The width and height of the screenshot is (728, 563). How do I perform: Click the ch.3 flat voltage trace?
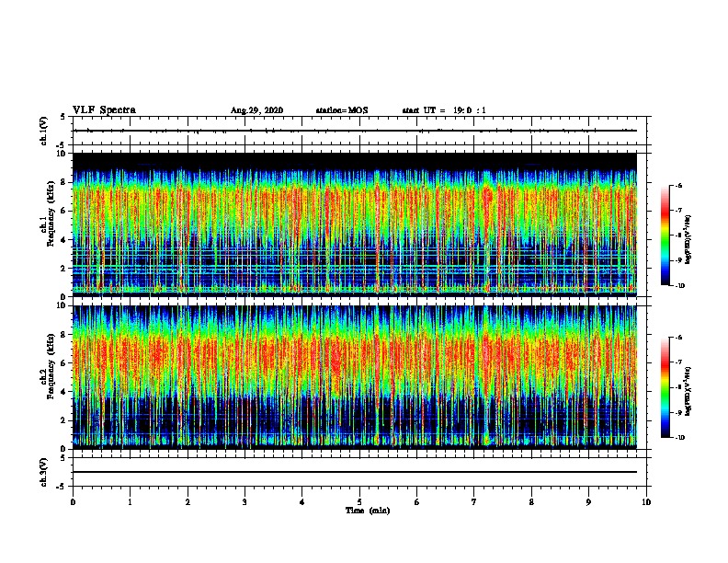pos(355,472)
